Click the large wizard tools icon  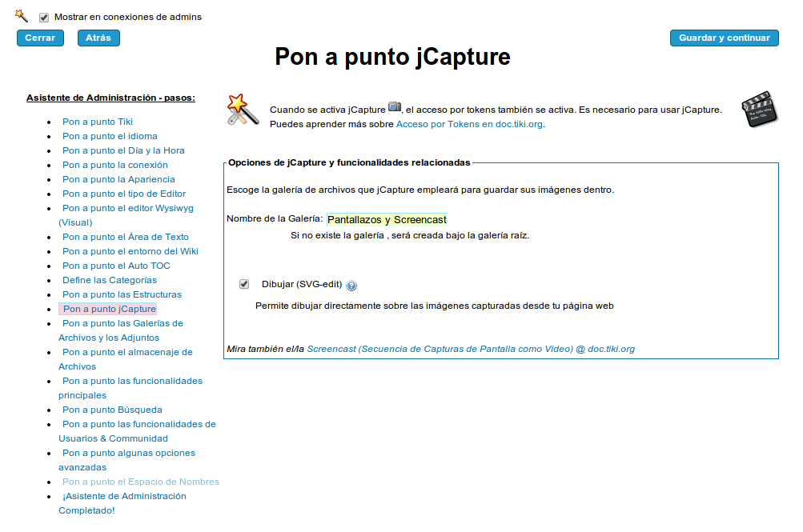(243, 110)
